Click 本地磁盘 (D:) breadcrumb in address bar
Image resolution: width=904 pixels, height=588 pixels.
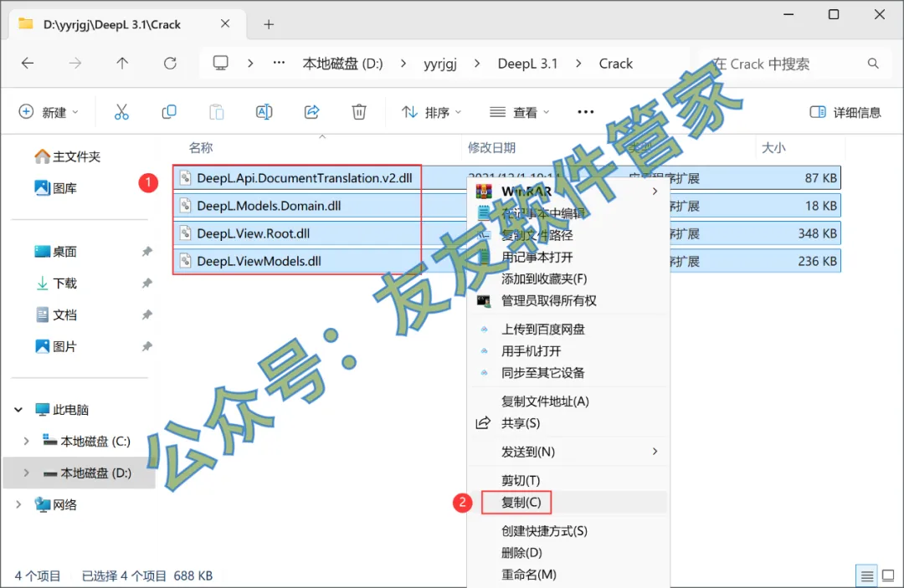(342, 64)
